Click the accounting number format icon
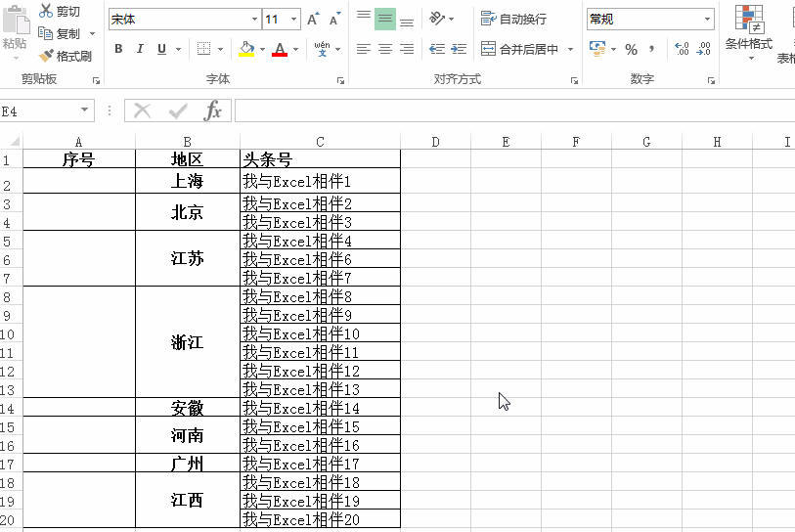 point(597,49)
